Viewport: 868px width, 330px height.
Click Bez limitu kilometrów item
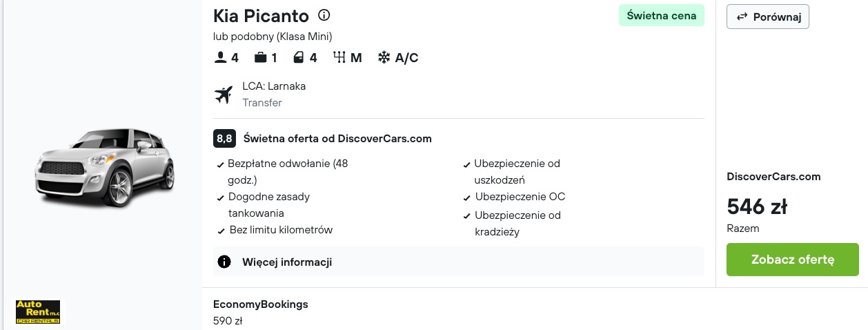281,229
